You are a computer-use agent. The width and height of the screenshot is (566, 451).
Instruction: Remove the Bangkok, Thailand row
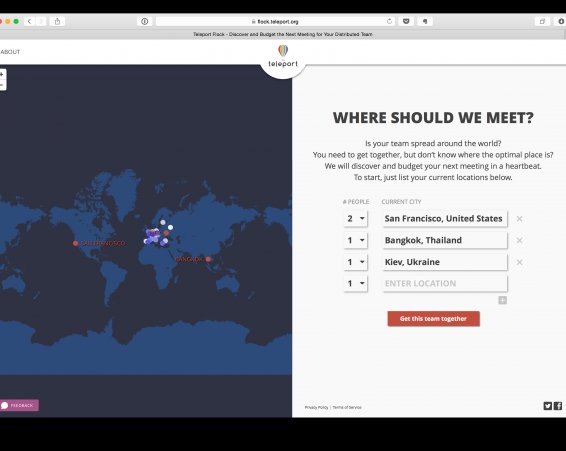tap(519, 240)
